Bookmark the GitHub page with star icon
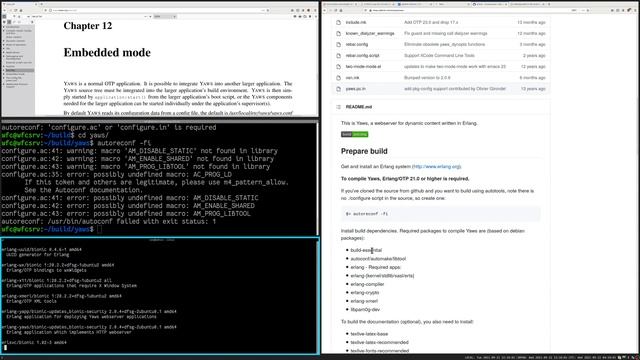Screen dimensions: 640x360 588,10
